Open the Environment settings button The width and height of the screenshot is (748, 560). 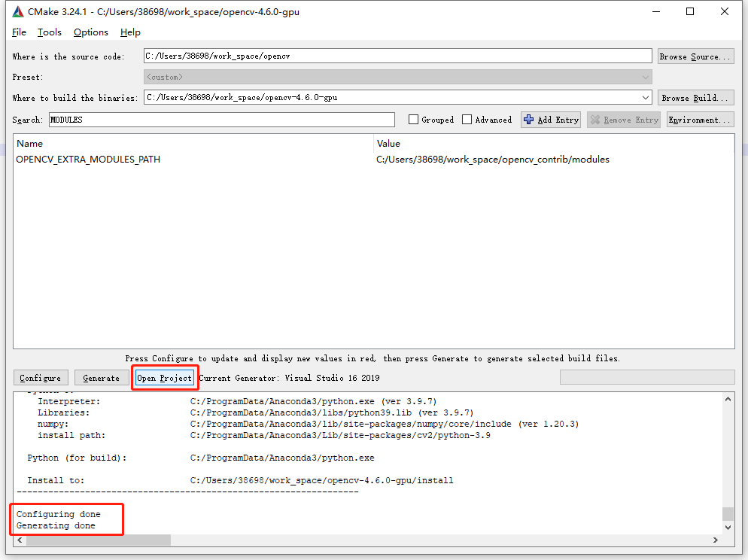pos(699,120)
